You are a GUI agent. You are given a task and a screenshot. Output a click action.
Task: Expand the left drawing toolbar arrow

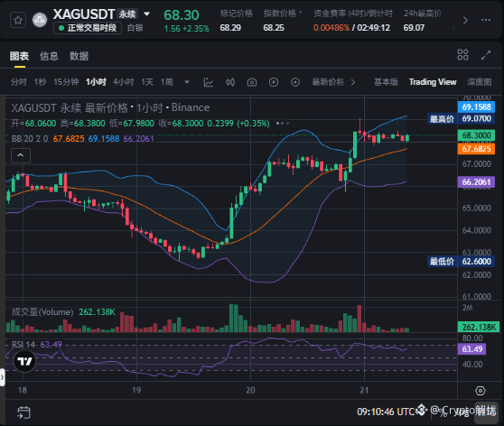[x=2, y=377]
